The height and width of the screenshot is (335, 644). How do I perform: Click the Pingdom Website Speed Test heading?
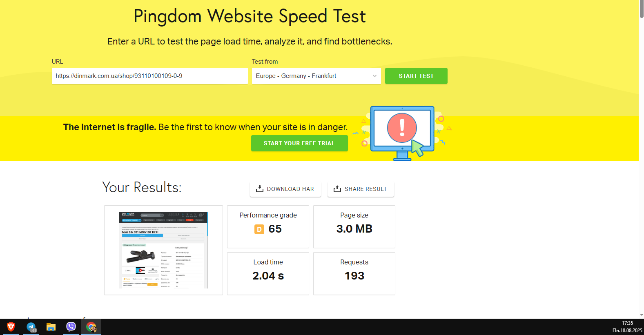point(250,16)
